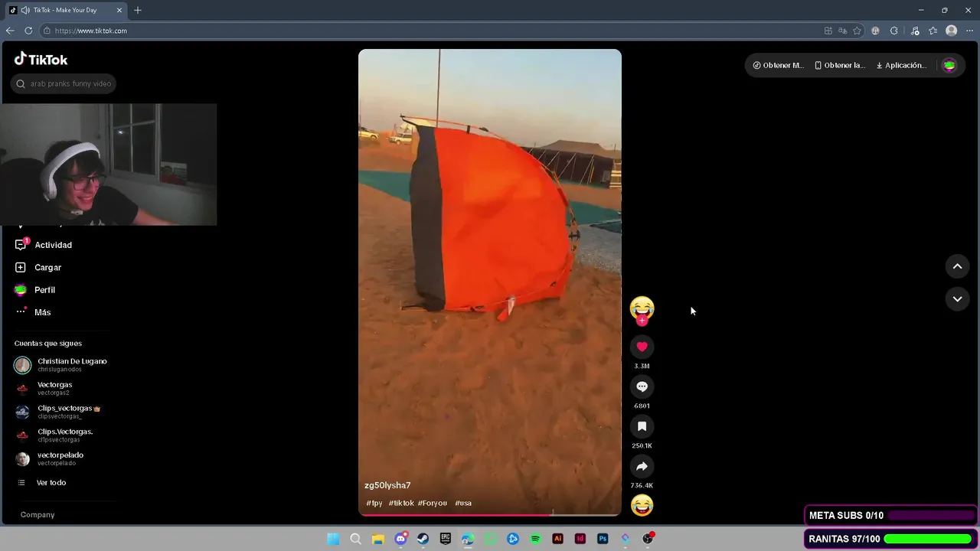Open File Explorer from taskbar
This screenshot has height=551, width=980.
tap(378, 539)
